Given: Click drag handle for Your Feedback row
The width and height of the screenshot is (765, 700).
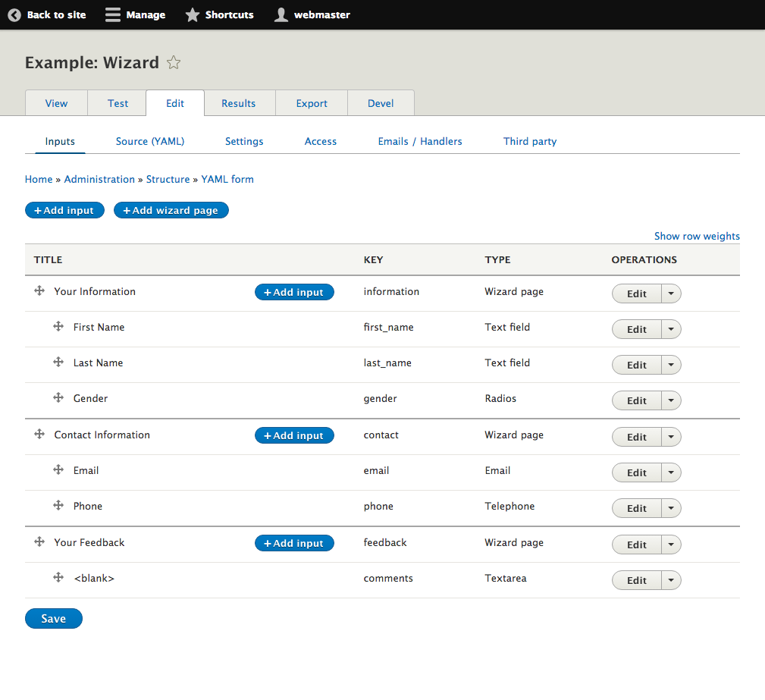Looking at the screenshot, I should coord(39,541).
